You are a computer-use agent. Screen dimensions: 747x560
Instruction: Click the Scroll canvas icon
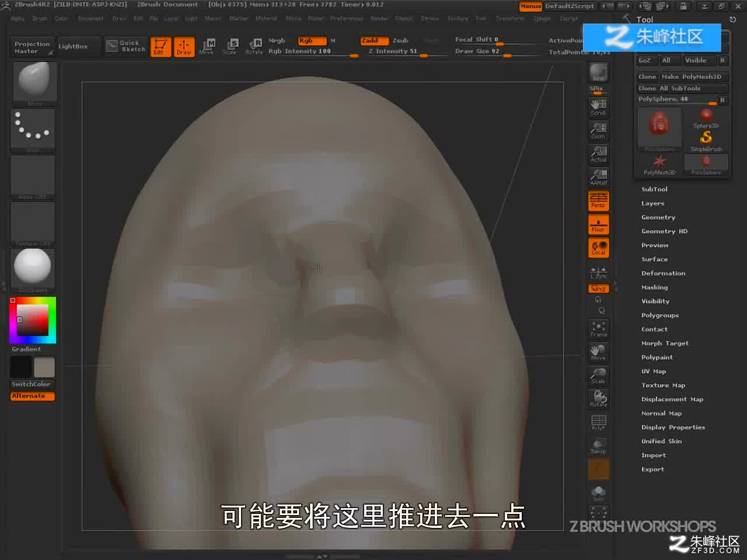[x=598, y=107]
